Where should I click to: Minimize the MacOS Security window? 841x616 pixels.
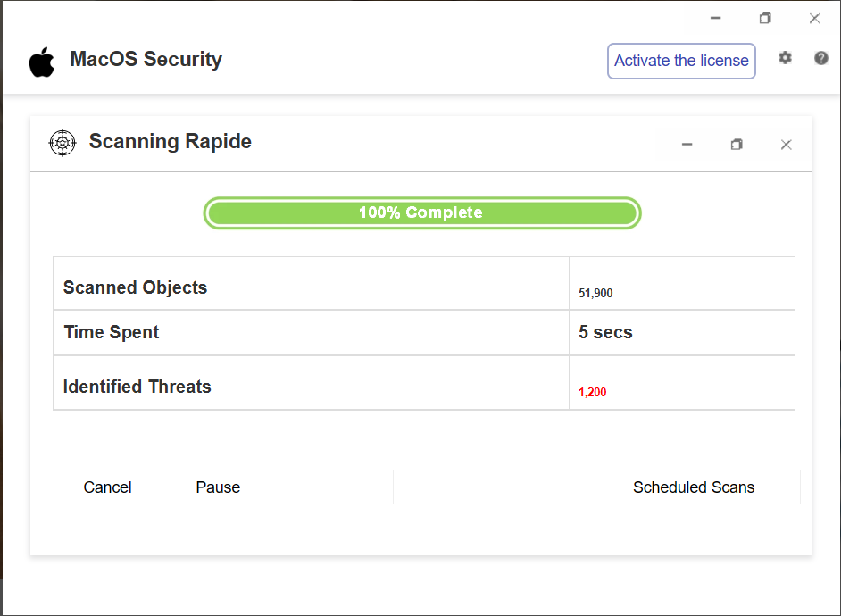716,18
